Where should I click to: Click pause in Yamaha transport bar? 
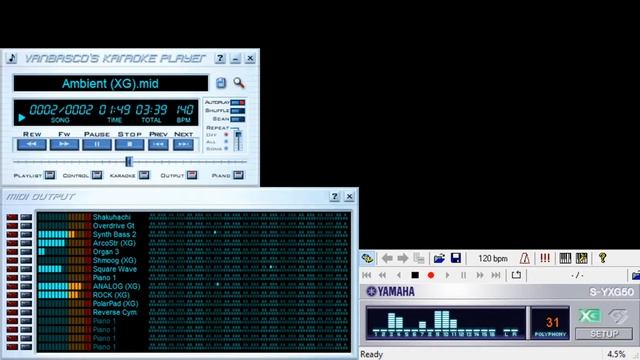[x=464, y=275]
